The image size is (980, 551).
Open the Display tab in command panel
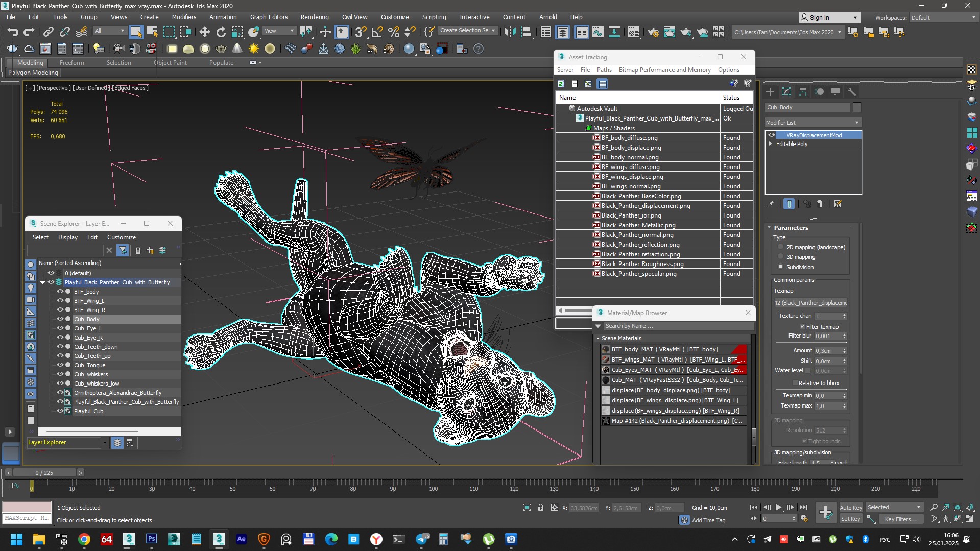tap(835, 92)
